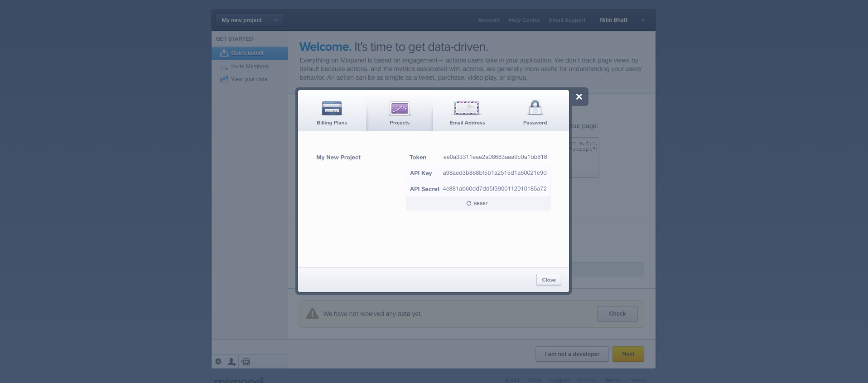
Task: Open the Docs footer link
Action: (x=535, y=380)
